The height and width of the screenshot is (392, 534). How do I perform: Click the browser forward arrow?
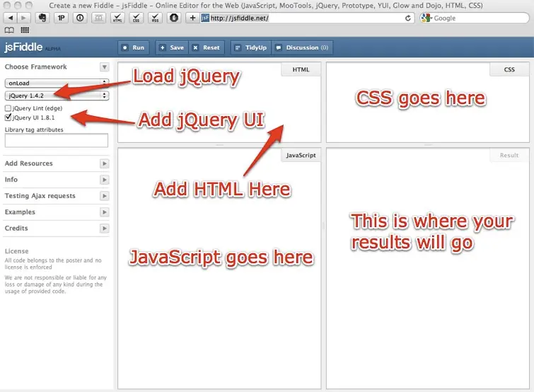click(23, 18)
